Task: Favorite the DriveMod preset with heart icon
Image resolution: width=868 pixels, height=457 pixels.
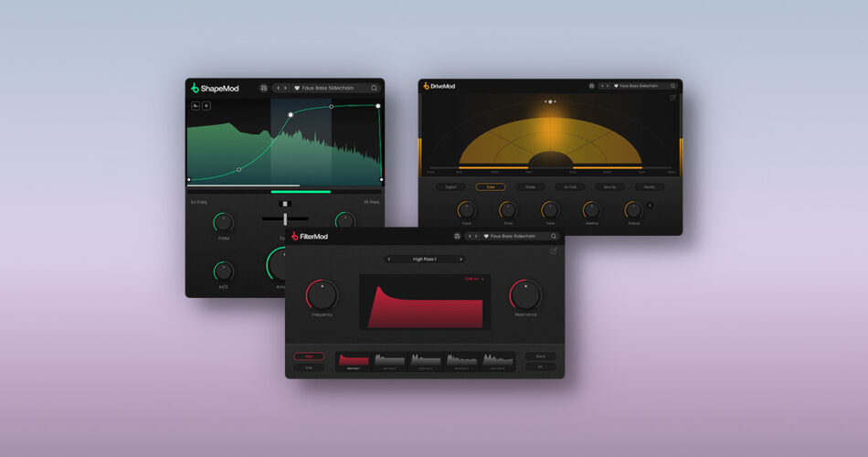Action: click(x=615, y=86)
